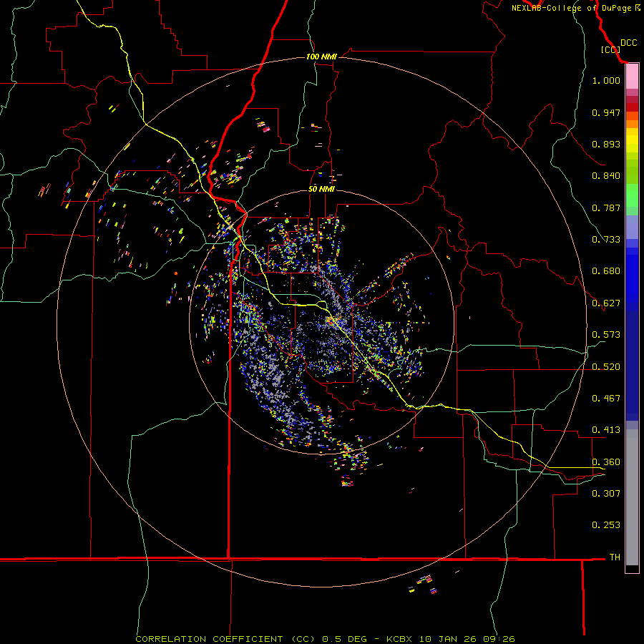Click the 0.680 legend value

click(606, 271)
